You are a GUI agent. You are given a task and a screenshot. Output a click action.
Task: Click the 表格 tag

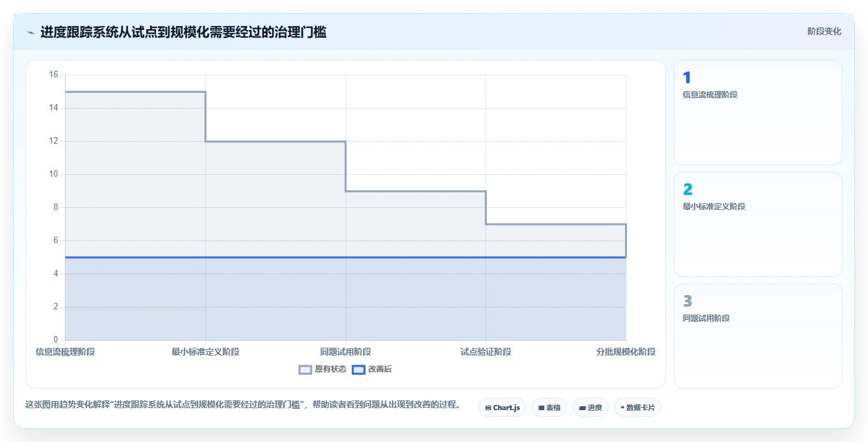click(x=549, y=408)
